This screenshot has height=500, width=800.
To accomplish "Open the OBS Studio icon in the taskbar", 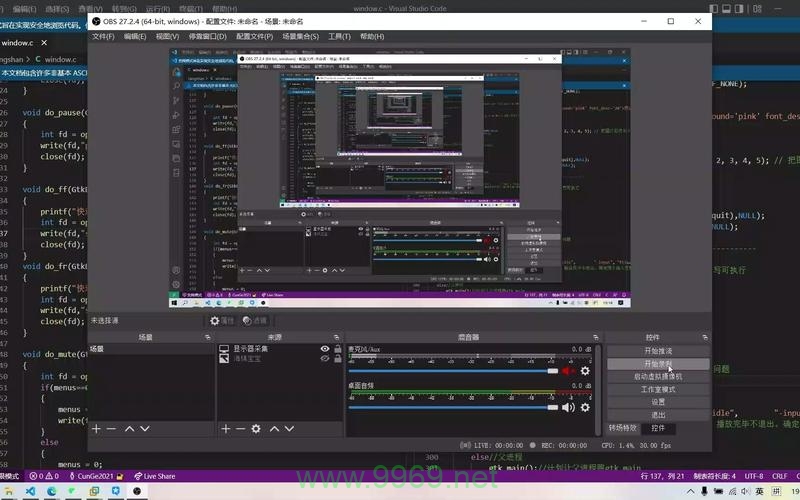I will pos(137,491).
